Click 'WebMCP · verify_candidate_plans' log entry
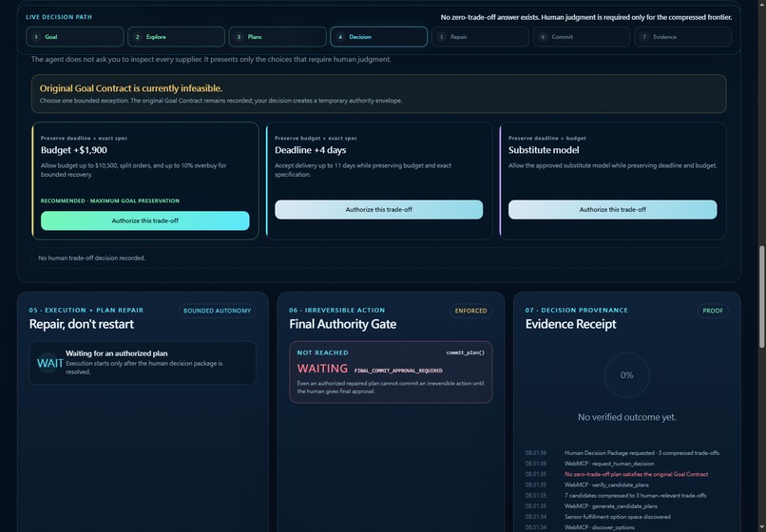Image resolution: width=766 pixels, height=532 pixels. pos(606,485)
